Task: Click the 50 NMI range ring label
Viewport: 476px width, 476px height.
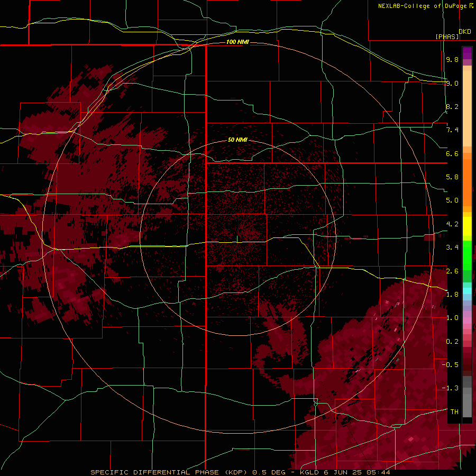Action: pyautogui.click(x=237, y=140)
